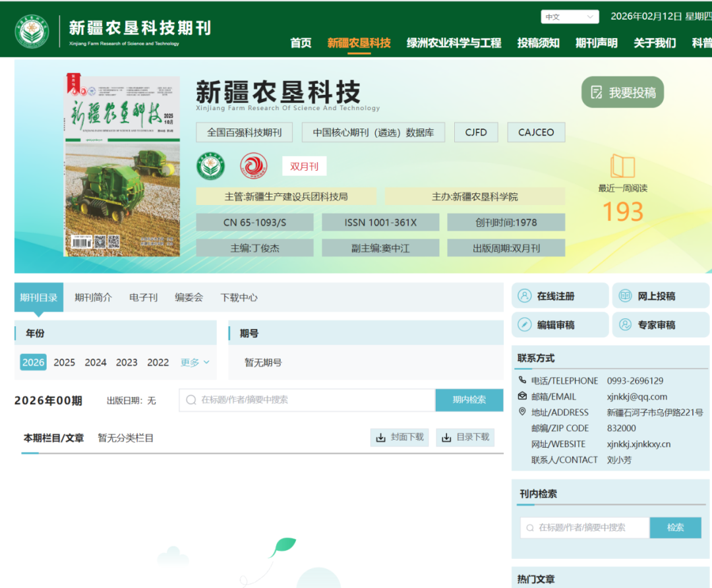Select year 2022 in the year filter
Image resolution: width=712 pixels, height=588 pixels.
[158, 362]
